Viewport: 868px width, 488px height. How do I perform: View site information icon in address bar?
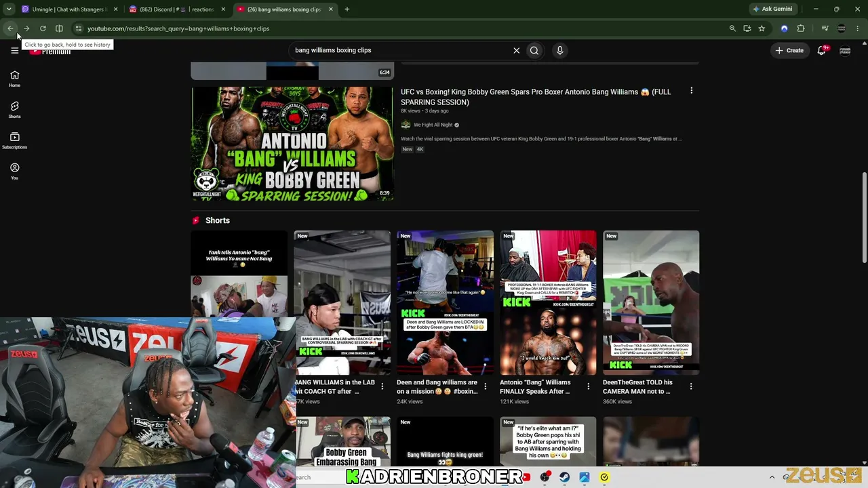point(79,28)
